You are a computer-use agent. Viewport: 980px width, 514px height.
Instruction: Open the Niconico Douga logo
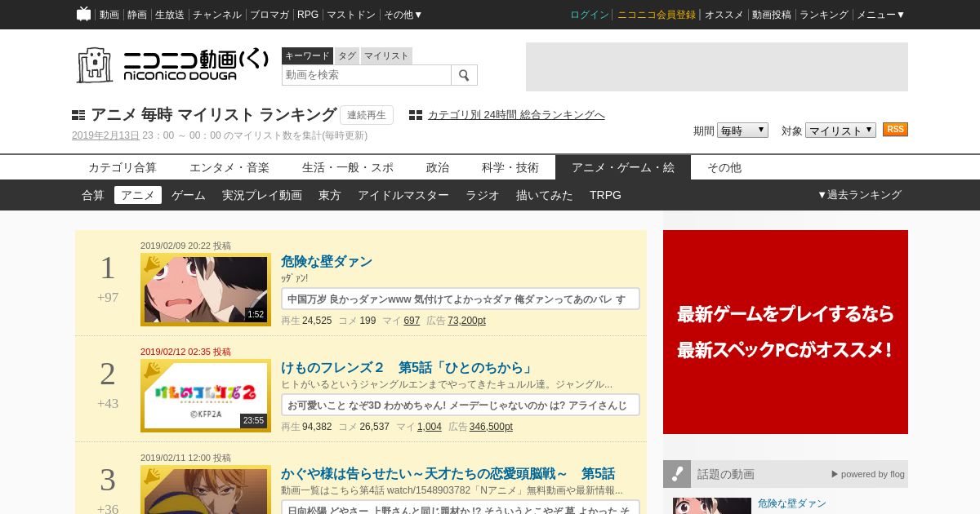coord(172,64)
